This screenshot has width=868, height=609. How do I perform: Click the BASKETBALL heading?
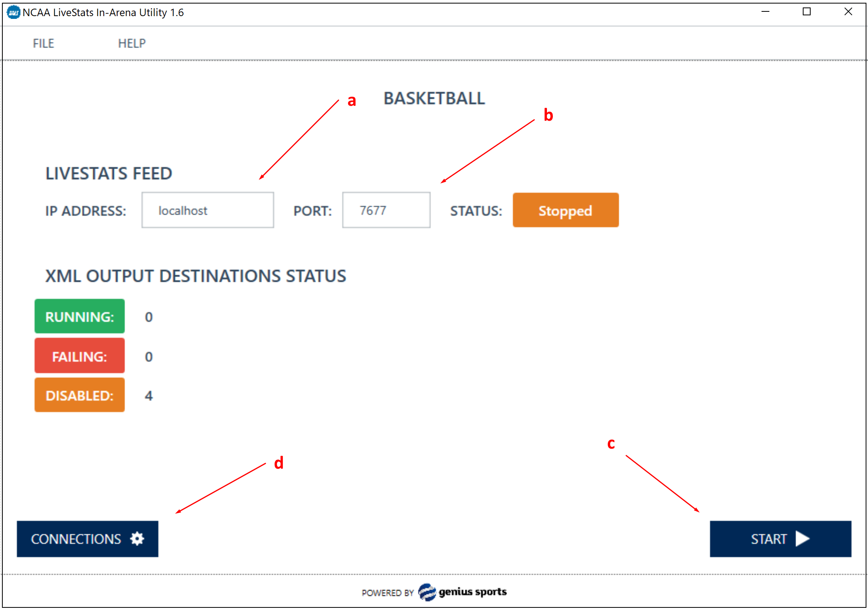[x=434, y=98]
